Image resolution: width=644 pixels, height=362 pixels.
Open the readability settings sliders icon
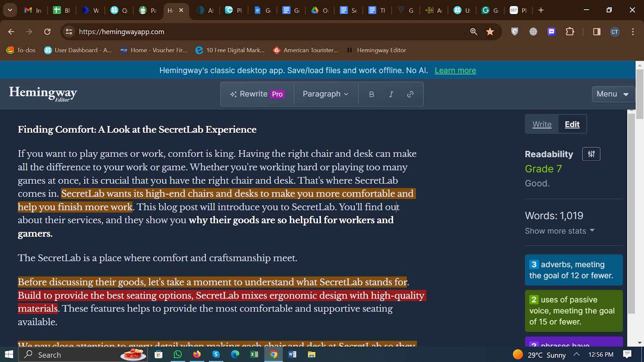[591, 154]
